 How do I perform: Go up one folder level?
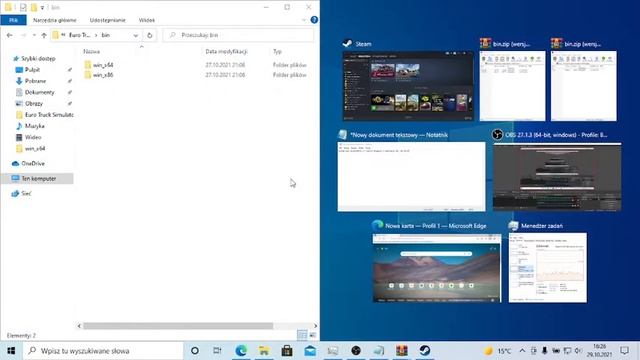click(x=44, y=36)
